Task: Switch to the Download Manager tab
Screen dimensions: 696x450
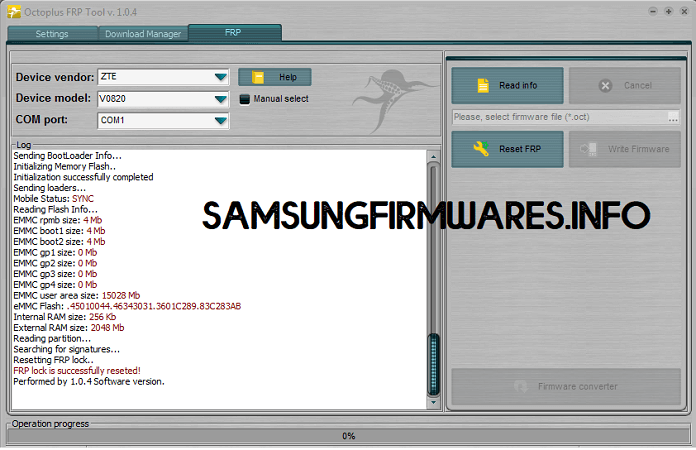Action: [x=143, y=34]
